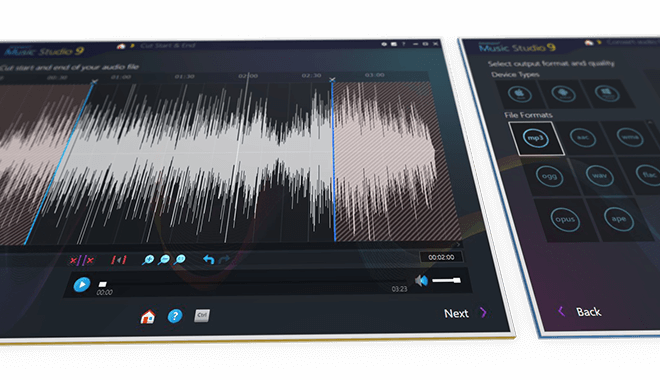The width and height of the screenshot is (660, 380).
Task: Click Next to continue
Action: [456, 314]
